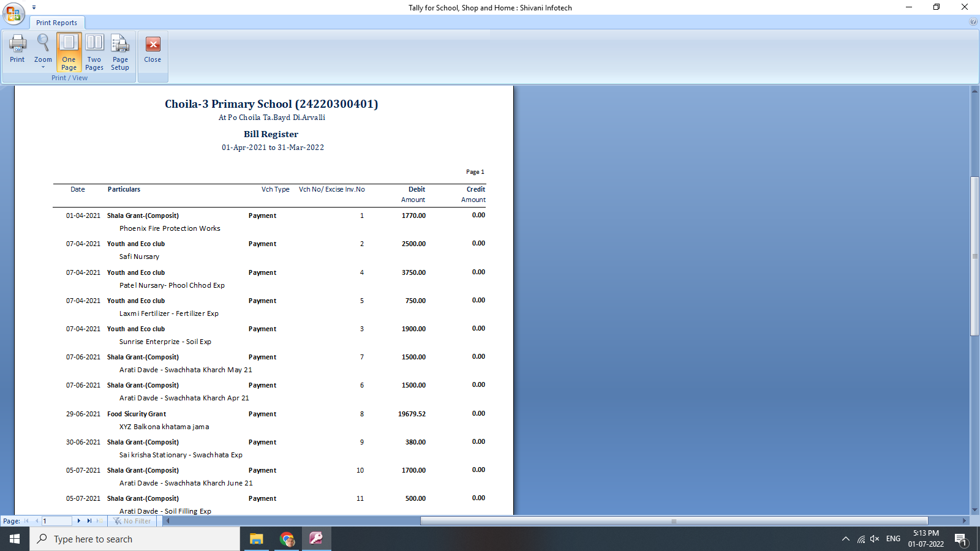Click inside the page number field
This screenshot has width=980, height=551.
57,520
